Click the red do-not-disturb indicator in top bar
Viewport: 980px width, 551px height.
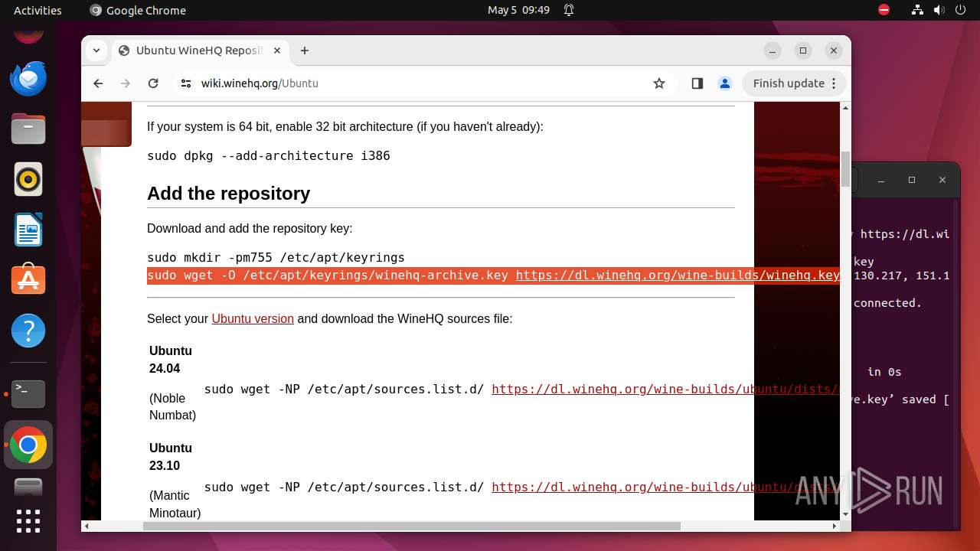point(884,10)
